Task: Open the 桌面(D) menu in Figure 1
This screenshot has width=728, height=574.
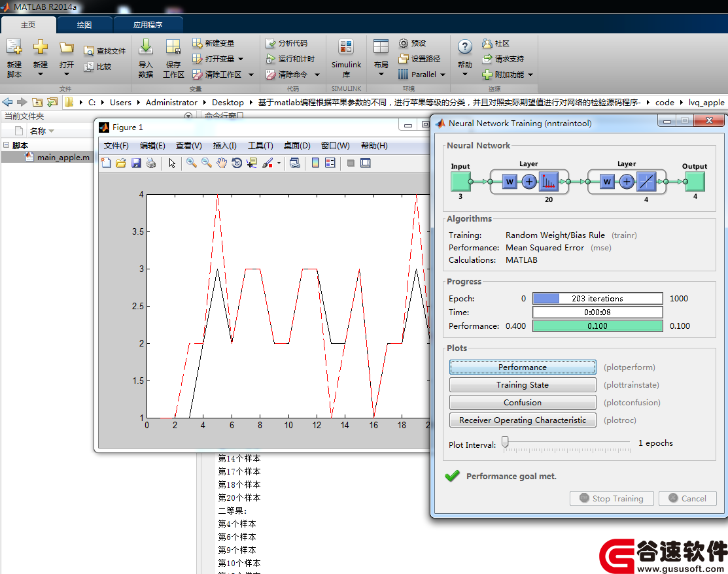Action: point(297,146)
